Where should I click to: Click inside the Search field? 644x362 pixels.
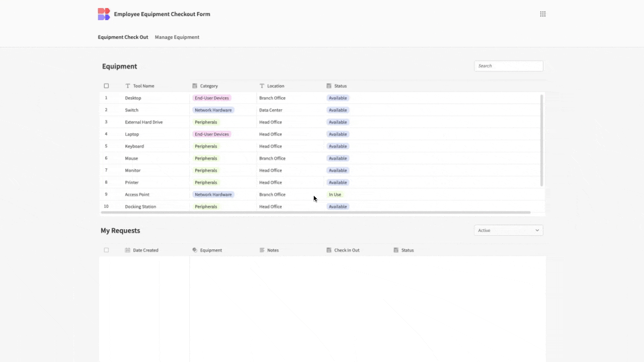tap(508, 66)
